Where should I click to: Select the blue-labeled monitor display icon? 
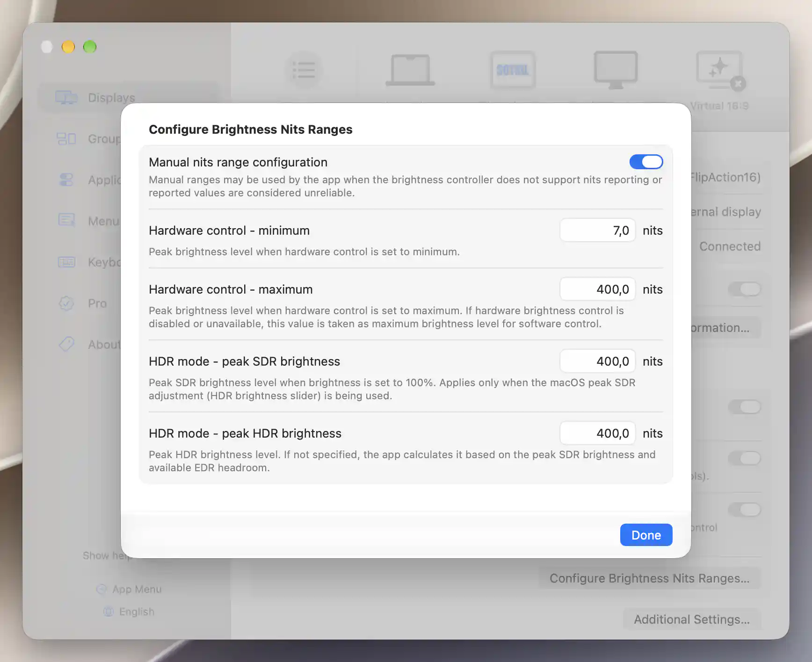513,70
